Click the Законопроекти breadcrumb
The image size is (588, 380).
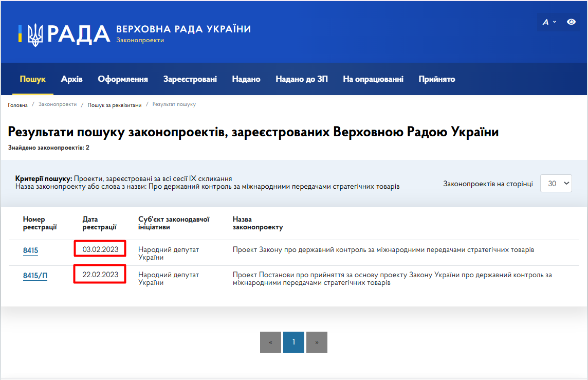pyautogui.click(x=58, y=104)
